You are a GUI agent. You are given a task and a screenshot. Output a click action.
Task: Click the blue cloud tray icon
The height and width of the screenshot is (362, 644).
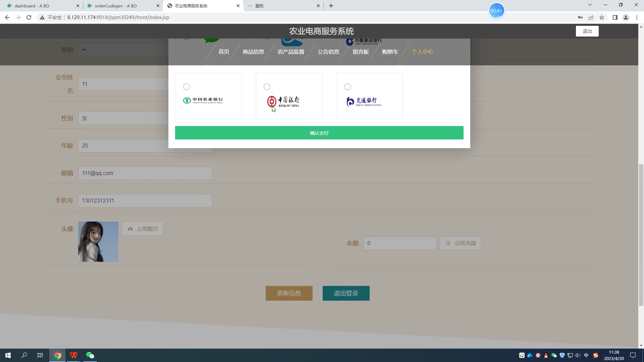[x=530, y=355]
